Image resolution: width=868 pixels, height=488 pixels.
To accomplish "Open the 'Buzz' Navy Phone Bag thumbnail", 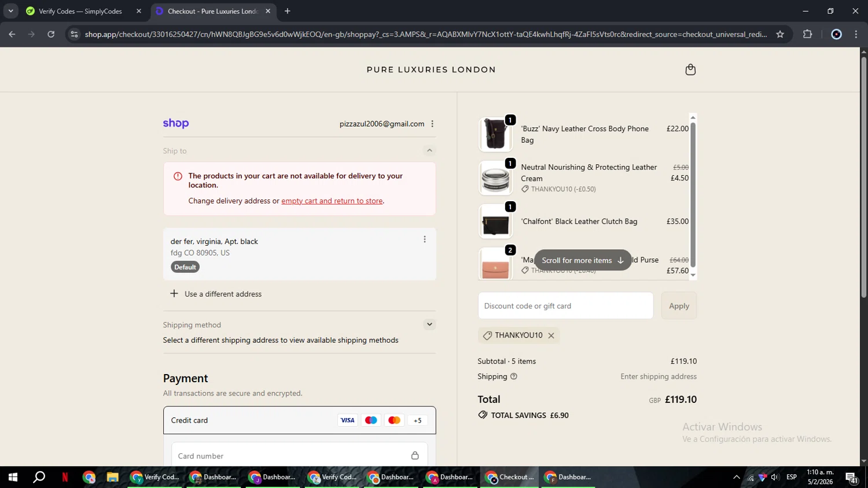I will [x=495, y=134].
